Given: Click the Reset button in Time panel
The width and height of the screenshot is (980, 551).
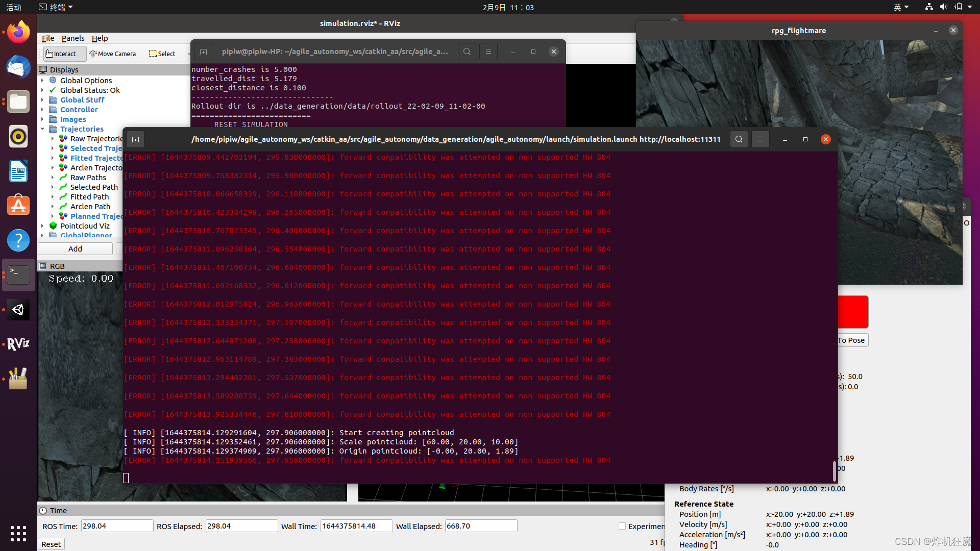Looking at the screenshot, I should pyautogui.click(x=51, y=544).
